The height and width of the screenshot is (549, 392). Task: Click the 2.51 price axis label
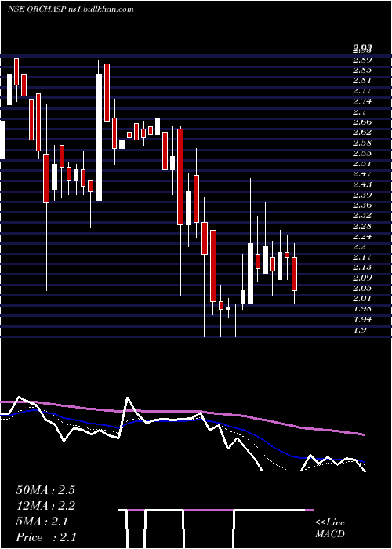pyautogui.click(x=362, y=163)
